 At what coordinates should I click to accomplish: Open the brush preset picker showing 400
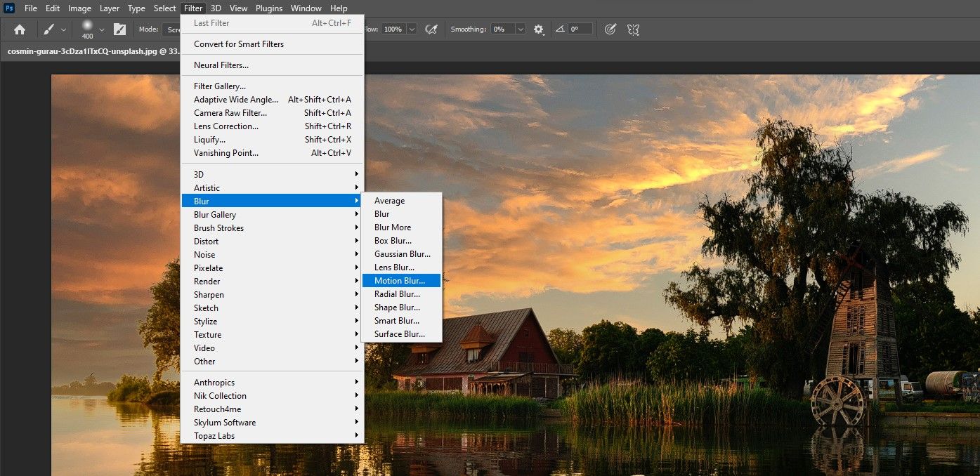(x=87, y=29)
